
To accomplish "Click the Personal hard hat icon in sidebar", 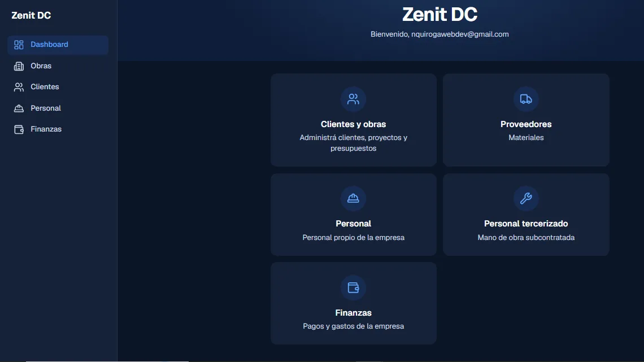I will pos(19,108).
